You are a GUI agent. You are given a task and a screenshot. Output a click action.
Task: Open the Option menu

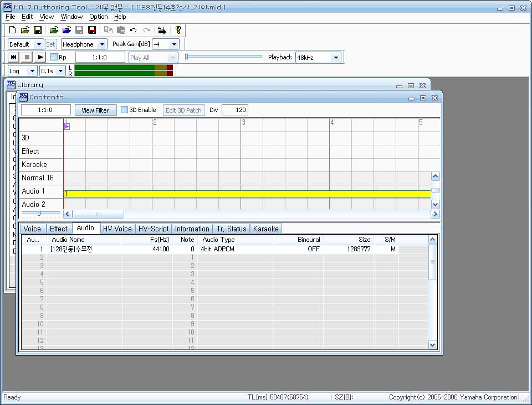coord(99,17)
